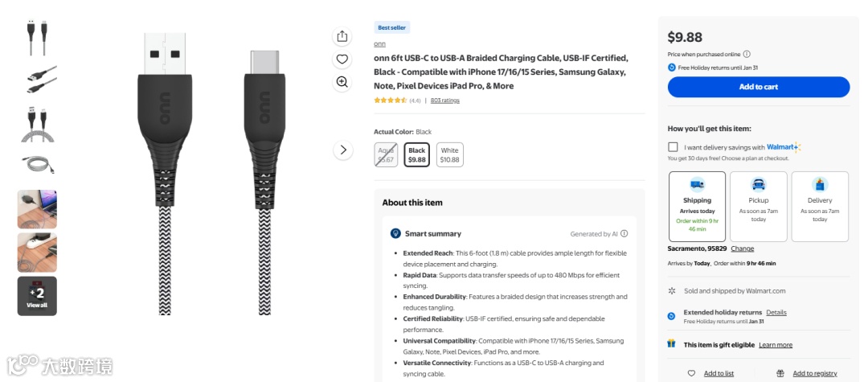Select first cable thumbnail image
This screenshot has width=868, height=382.
pos(37,37)
